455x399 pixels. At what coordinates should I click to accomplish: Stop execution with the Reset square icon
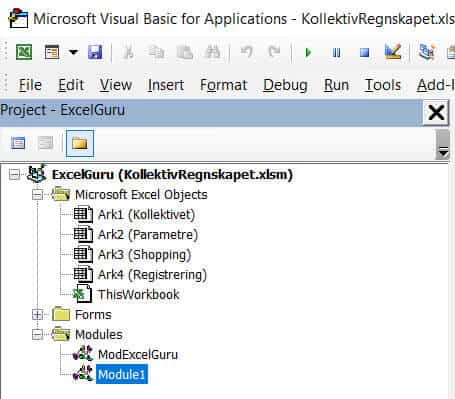point(365,53)
